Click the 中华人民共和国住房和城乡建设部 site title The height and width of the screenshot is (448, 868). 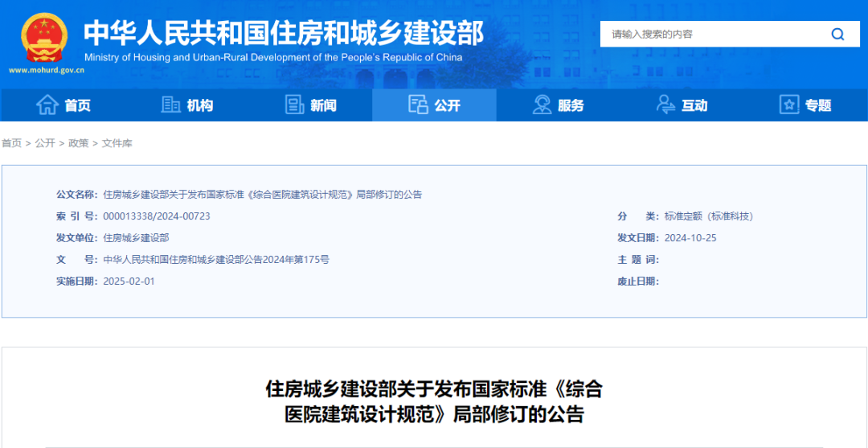click(x=284, y=34)
